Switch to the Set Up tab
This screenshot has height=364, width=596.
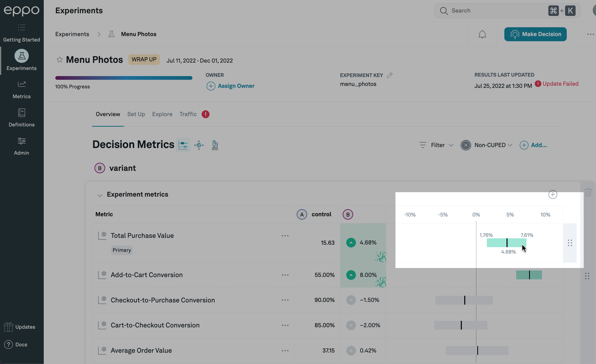point(136,114)
